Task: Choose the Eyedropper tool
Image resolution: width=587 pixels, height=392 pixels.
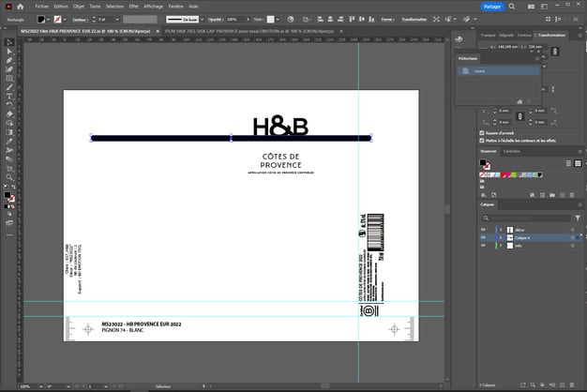Action: tap(9, 142)
